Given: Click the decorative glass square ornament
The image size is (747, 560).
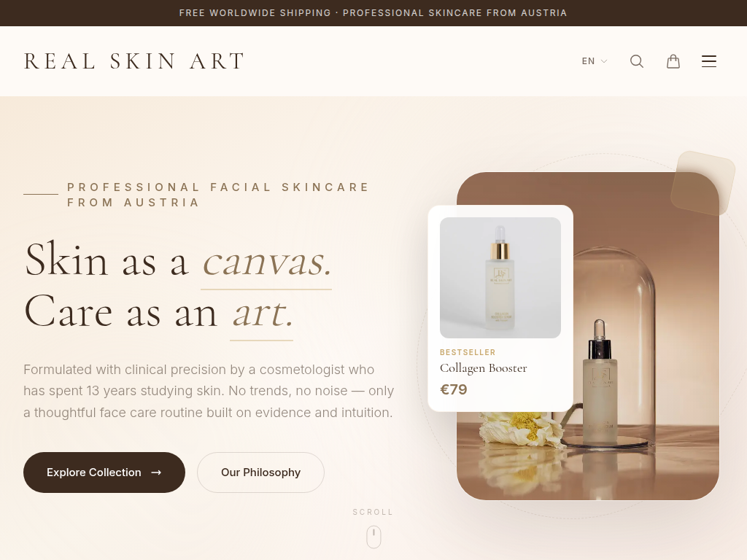Looking at the screenshot, I should click(703, 183).
